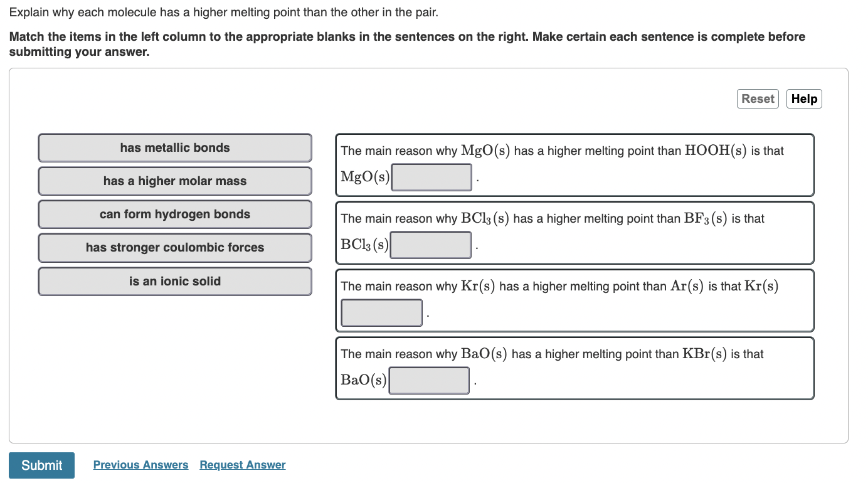Click the blank in the Kr(s) sentence

(x=381, y=312)
